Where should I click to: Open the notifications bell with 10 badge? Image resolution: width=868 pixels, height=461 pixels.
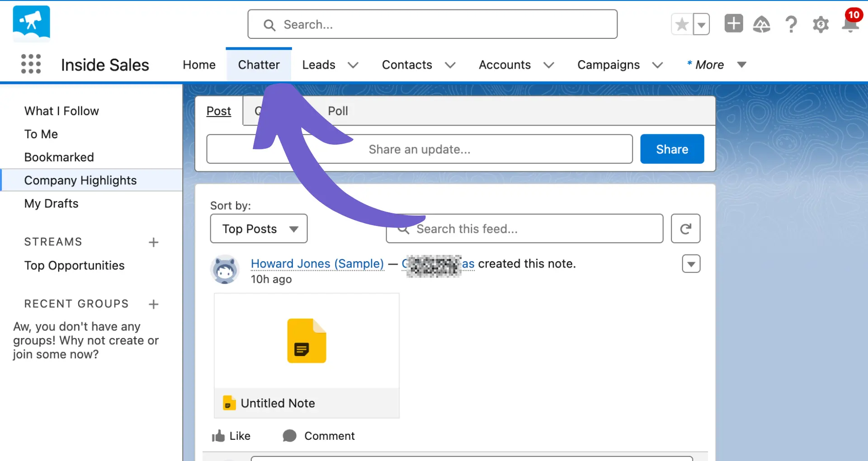(851, 21)
